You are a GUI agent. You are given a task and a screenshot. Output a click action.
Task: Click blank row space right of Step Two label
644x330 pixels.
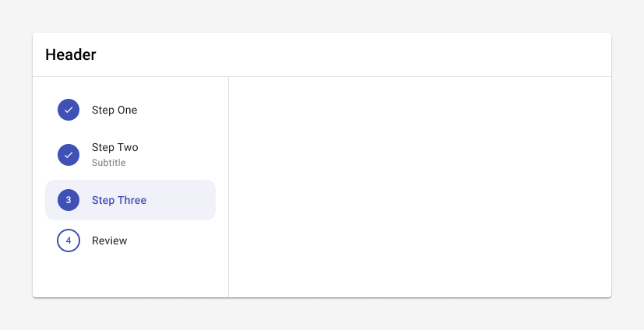pyautogui.click(x=177, y=155)
